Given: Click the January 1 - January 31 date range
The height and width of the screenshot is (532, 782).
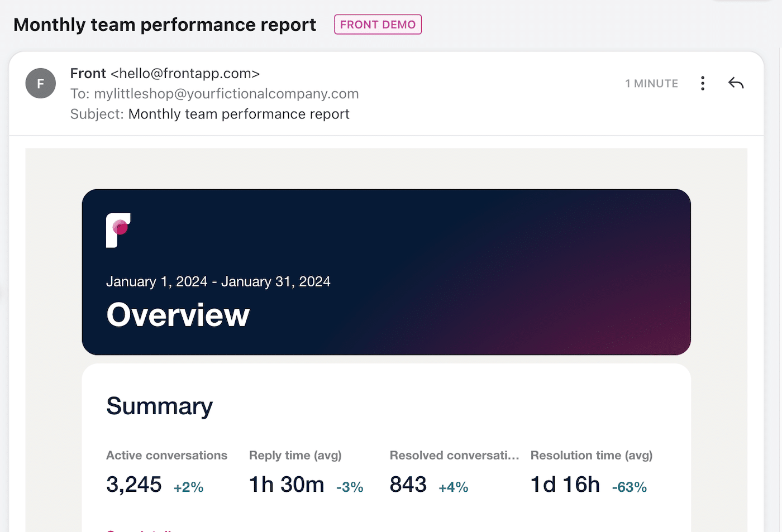Looking at the screenshot, I should 218,281.
